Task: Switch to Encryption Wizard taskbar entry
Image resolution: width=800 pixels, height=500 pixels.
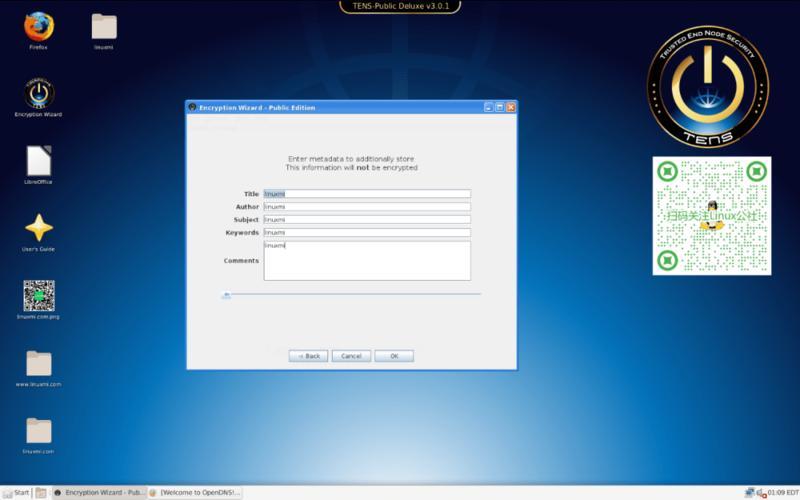Action: point(99,493)
